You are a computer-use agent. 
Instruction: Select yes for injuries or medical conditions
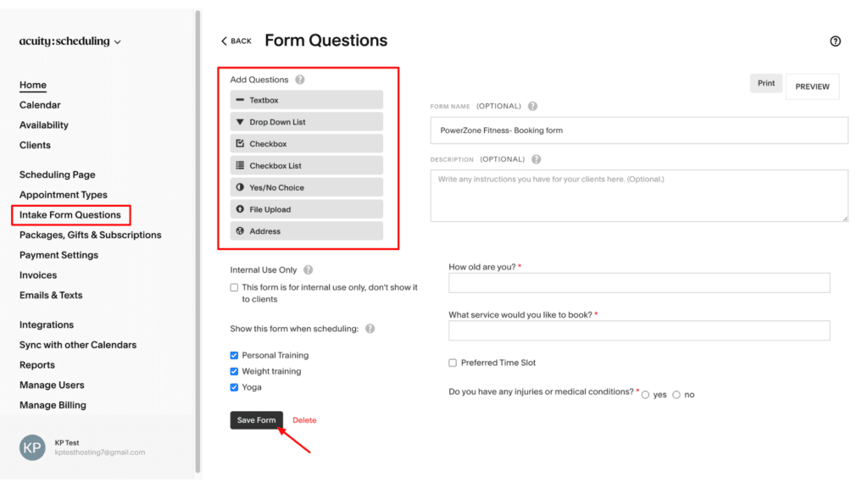(644, 394)
